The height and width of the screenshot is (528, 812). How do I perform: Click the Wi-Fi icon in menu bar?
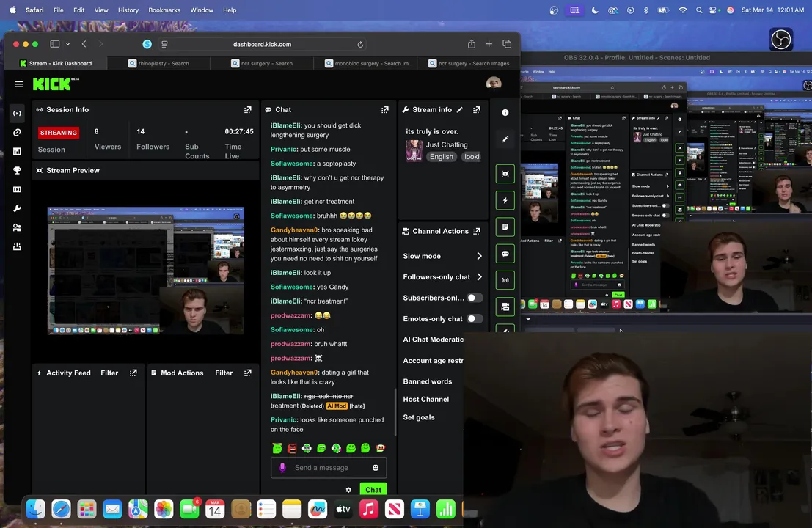pyautogui.click(x=683, y=10)
